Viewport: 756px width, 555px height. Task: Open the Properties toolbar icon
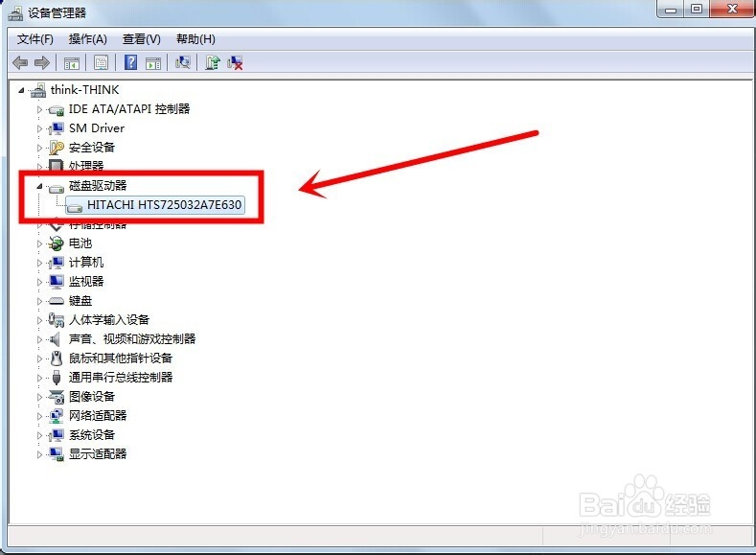point(102,62)
